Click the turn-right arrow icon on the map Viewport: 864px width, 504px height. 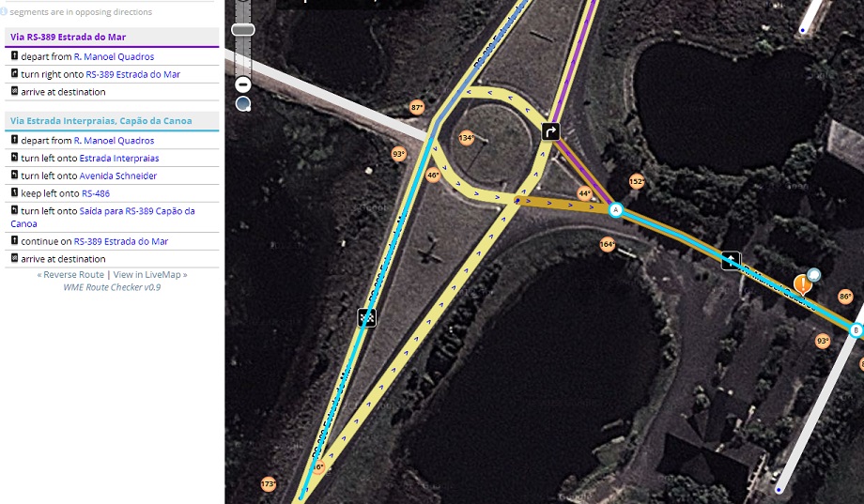tap(550, 131)
